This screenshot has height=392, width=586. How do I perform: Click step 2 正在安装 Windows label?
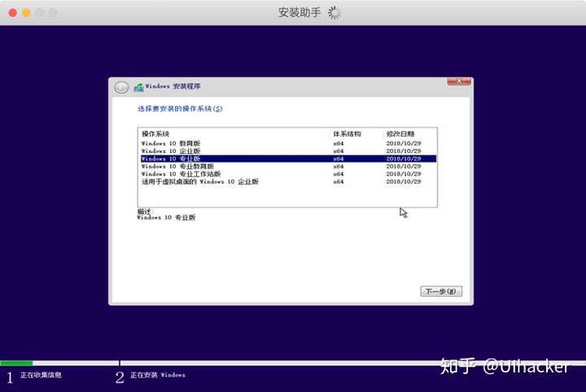click(x=157, y=375)
